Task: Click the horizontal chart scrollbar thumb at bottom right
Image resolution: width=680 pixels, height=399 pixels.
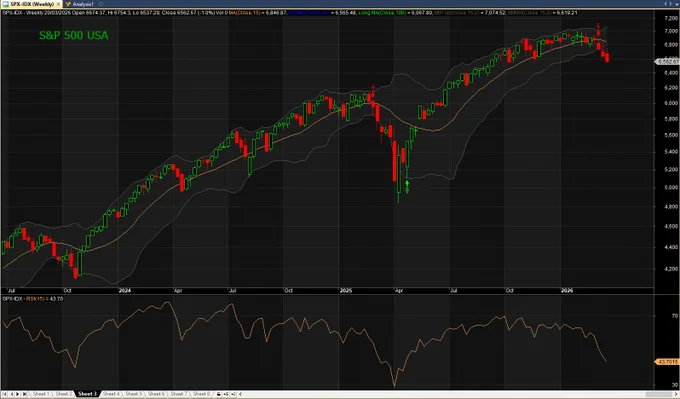Action: (658, 394)
